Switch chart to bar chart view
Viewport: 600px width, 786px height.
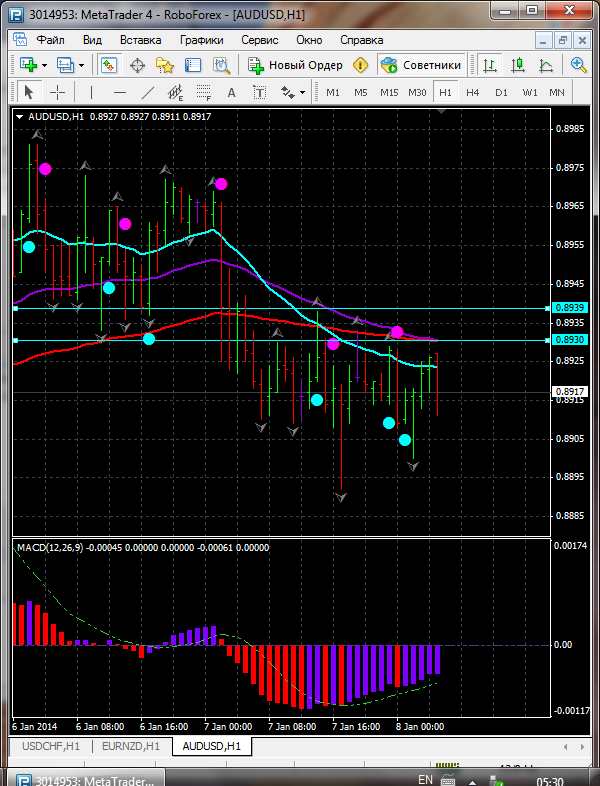[x=490, y=65]
